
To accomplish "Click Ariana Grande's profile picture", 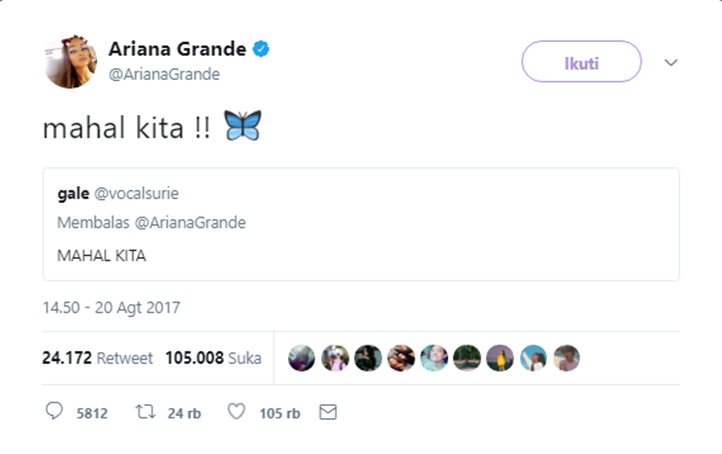I will (x=69, y=62).
